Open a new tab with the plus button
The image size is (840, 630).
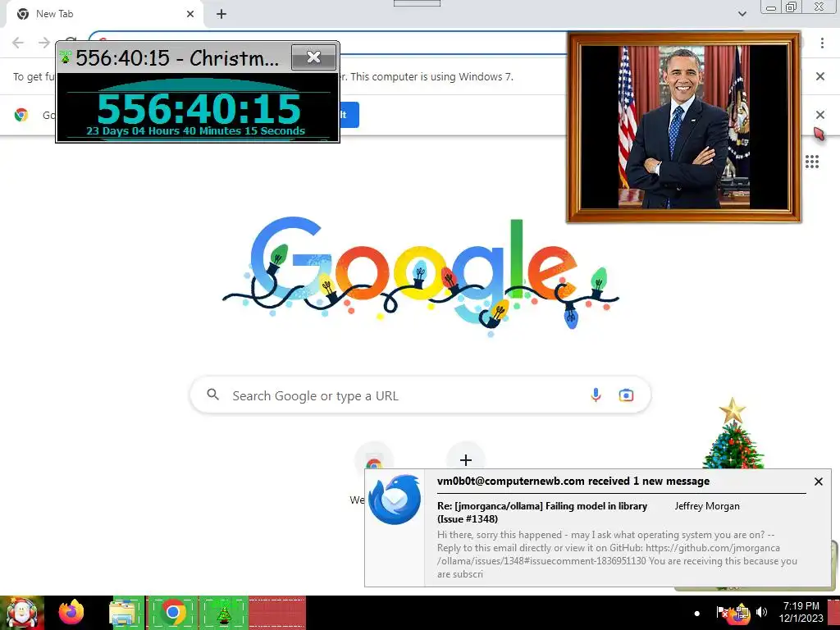[x=221, y=14]
